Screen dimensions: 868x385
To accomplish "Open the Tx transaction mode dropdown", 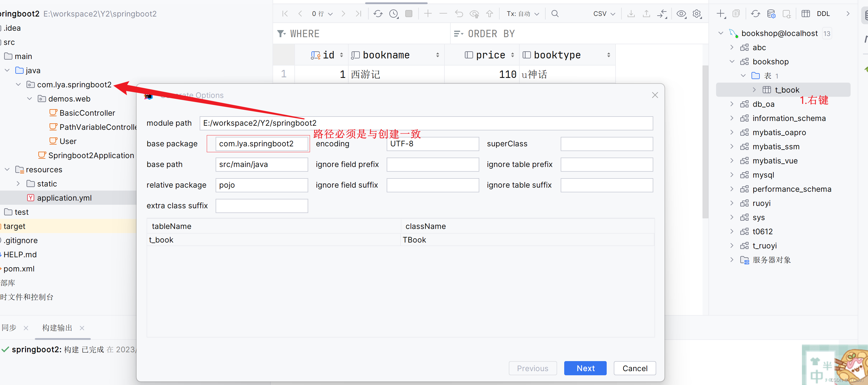I will click(522, 14).
